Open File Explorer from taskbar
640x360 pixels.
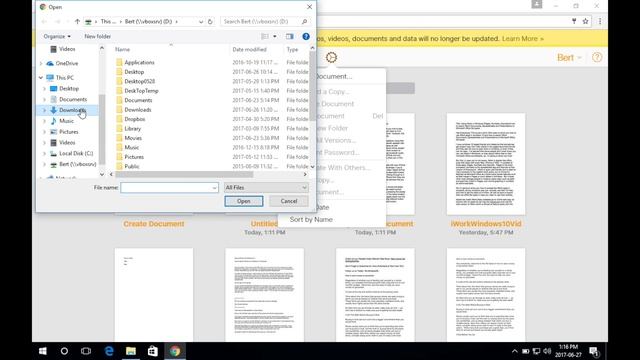131,351
